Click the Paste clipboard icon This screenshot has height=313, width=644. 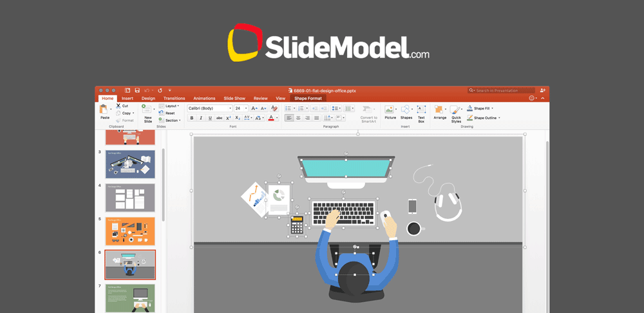pyautogui.click(x=104, y=109)
